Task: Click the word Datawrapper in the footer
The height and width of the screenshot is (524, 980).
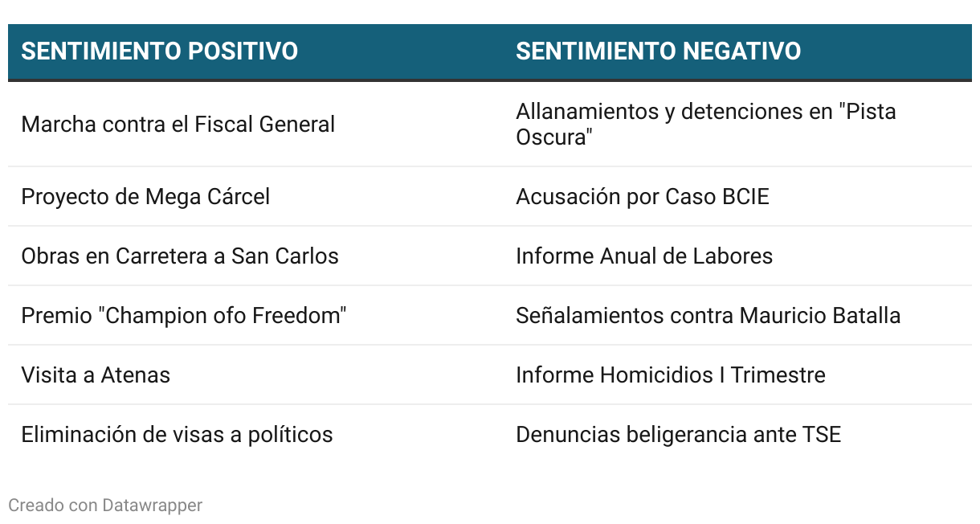Action: 153,506
